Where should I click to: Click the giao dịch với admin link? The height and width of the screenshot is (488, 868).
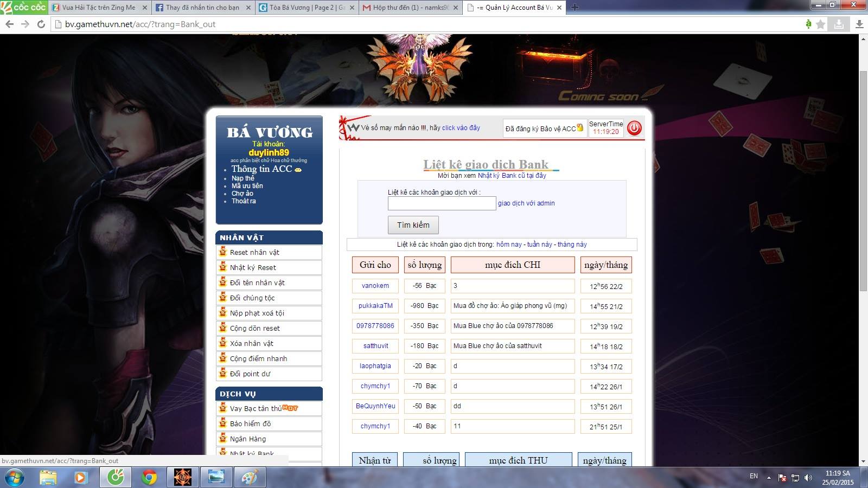(x=526, y=203)
